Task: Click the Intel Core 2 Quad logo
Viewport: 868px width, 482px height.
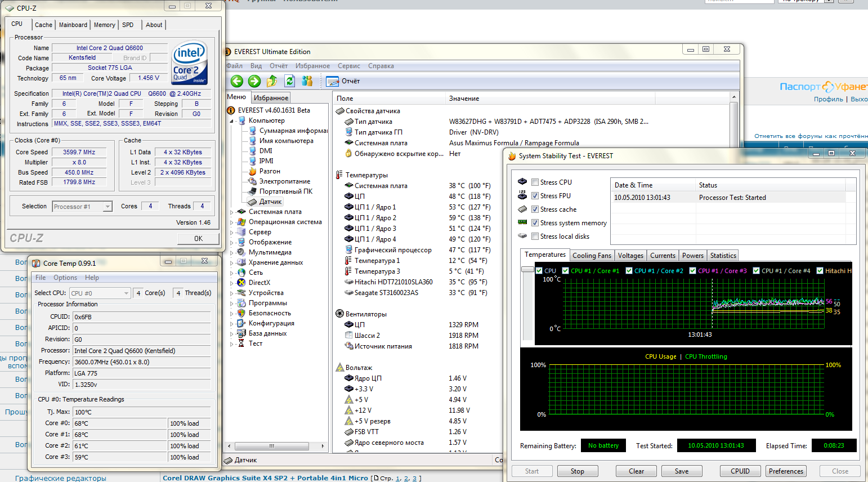Action: [x=190, y=62]
